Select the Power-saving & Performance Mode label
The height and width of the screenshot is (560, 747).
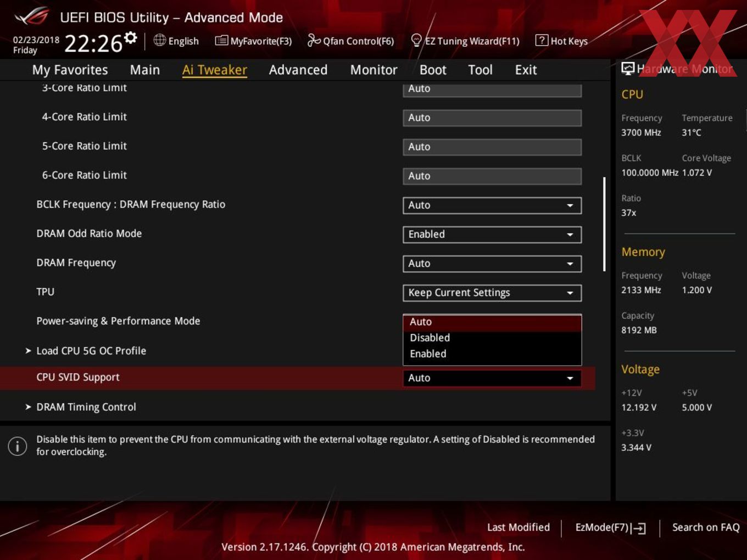[118, 321]
